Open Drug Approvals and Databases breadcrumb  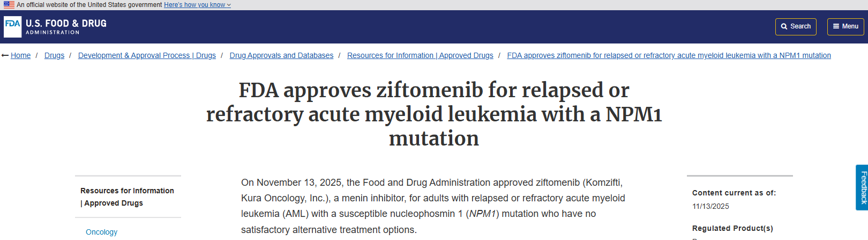(281, 56)
